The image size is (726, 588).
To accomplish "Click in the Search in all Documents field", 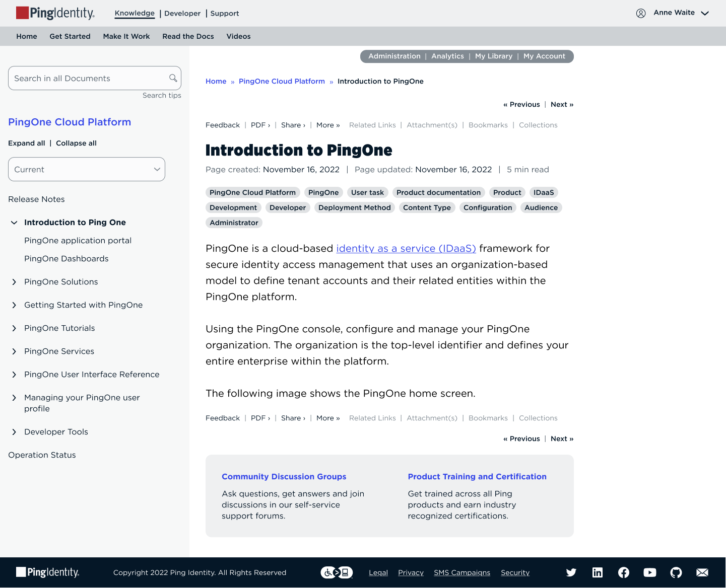I will tap(88, 78).
